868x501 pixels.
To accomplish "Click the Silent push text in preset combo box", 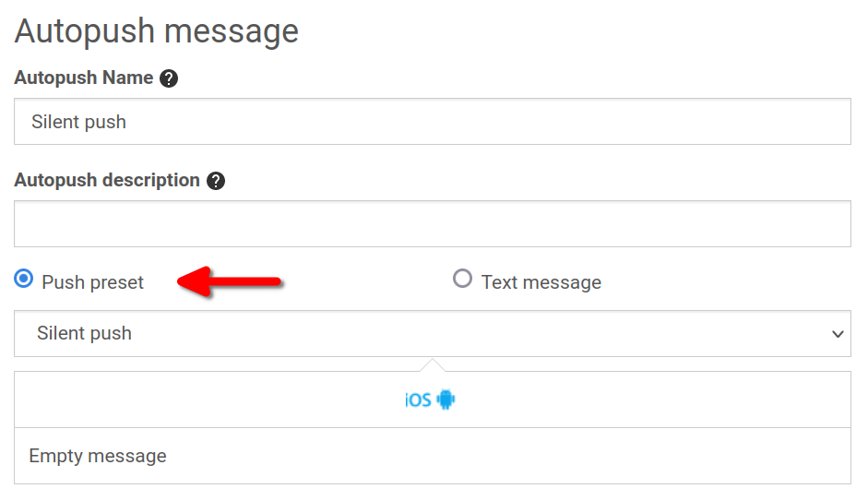I will [x=84, y=333].
